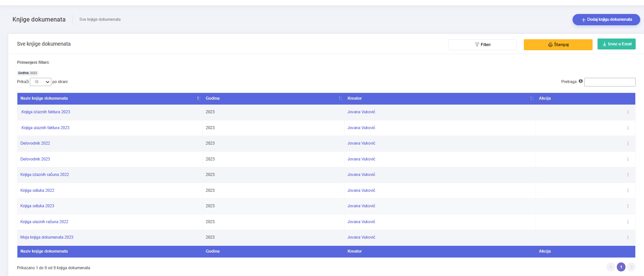644x276 pixels.
Task: Click Dodaj knjigu dokumenata button
Action: pyautogui.click(x=606, y=20)
